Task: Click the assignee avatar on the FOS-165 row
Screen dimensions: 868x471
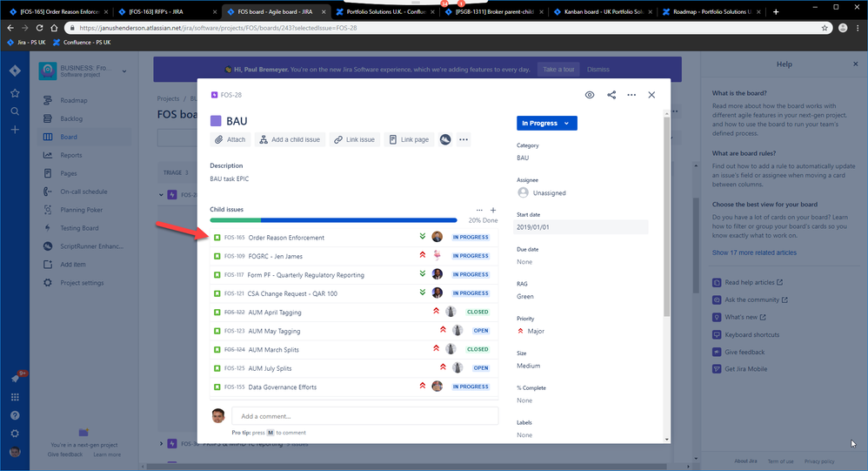Action: (437, 237)
